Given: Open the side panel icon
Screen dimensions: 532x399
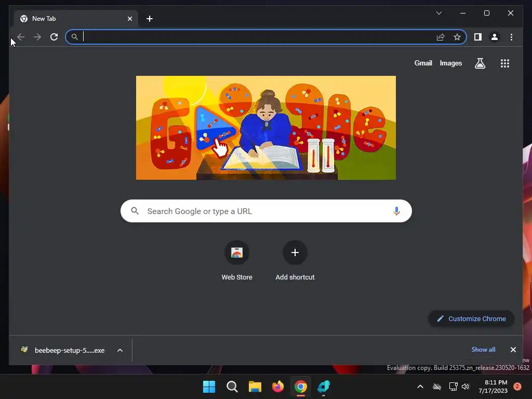Looking at the screenshot, I should point(478,37).
